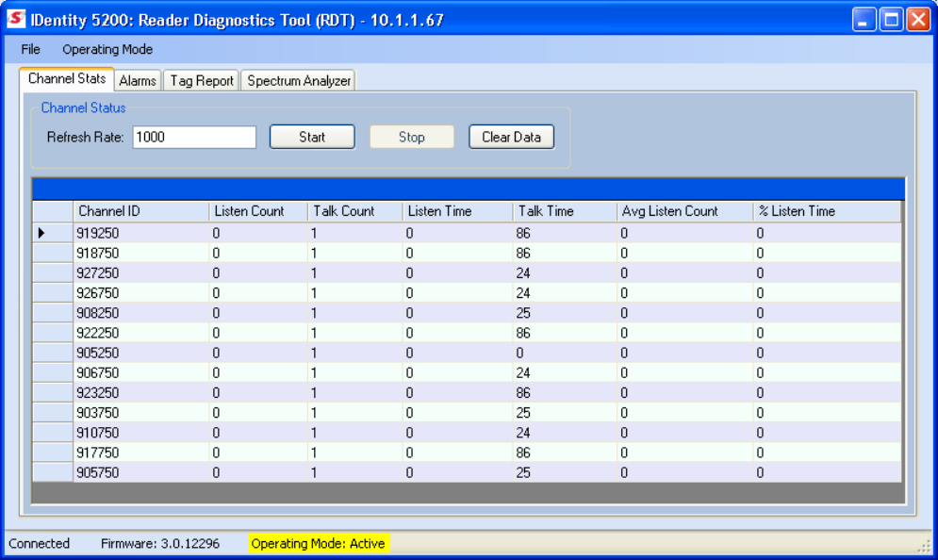Click the Clear Data button
The image size is (938, 560).
(512, 137)
